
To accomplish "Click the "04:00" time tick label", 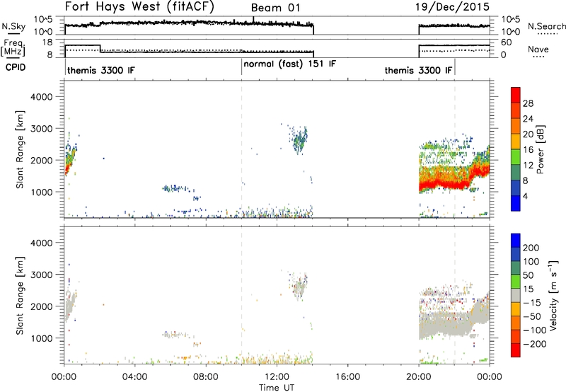I will (x=134, y=377).
